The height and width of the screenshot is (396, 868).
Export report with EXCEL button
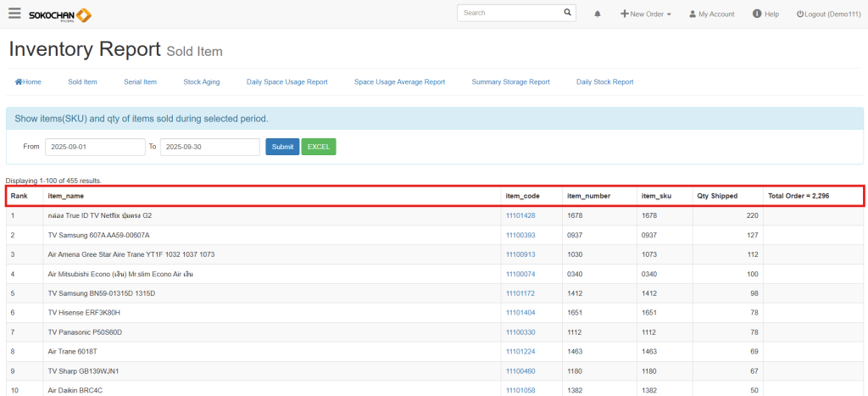(319, 147)
